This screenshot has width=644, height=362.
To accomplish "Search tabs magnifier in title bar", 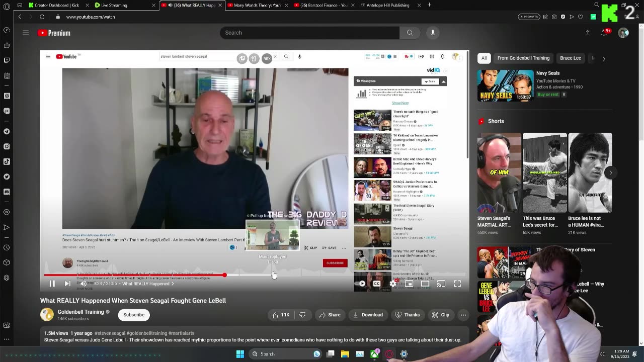I will click(x=596, y=5).
